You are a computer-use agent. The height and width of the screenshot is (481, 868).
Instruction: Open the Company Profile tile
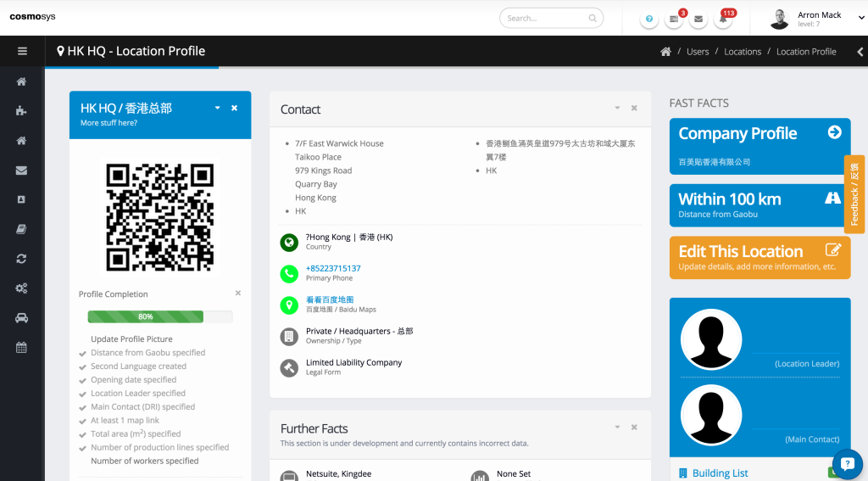[760, 146]
